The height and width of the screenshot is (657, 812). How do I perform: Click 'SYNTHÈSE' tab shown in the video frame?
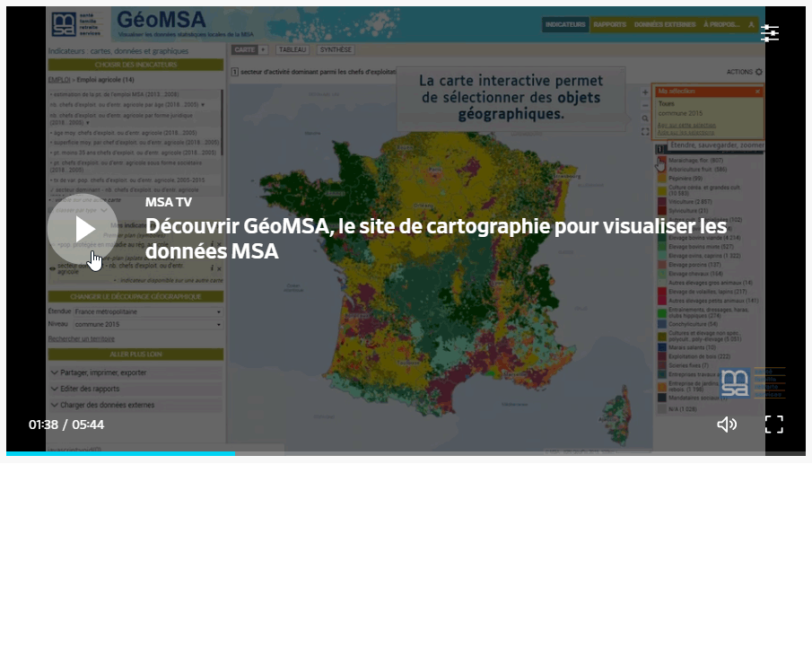point(336,49)
